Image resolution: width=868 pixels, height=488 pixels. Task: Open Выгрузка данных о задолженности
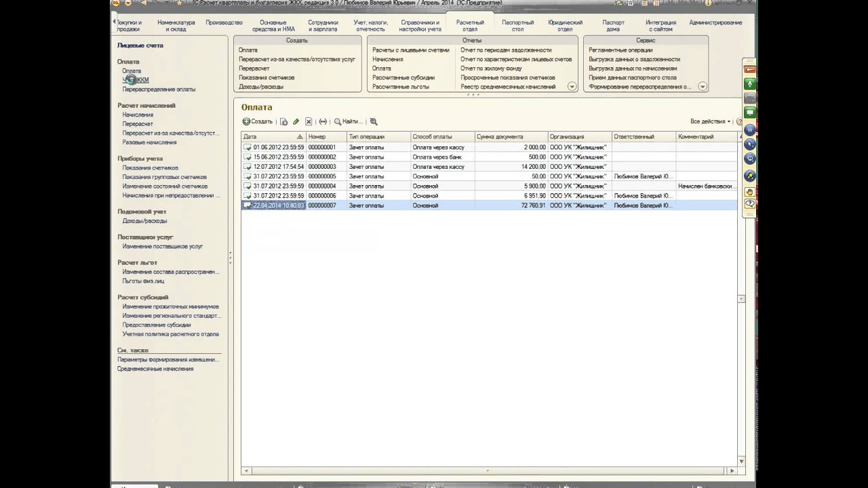click(x=634, y=60)
